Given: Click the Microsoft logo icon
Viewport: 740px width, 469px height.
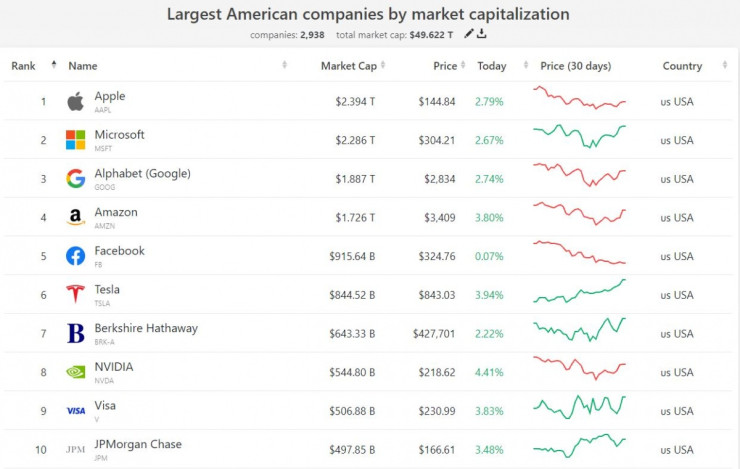Looking at the screenshot, I should point(75,140).
